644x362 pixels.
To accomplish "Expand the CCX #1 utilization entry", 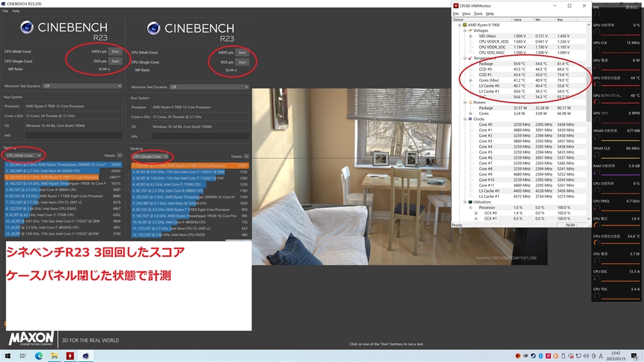I will tap(477, 218).
